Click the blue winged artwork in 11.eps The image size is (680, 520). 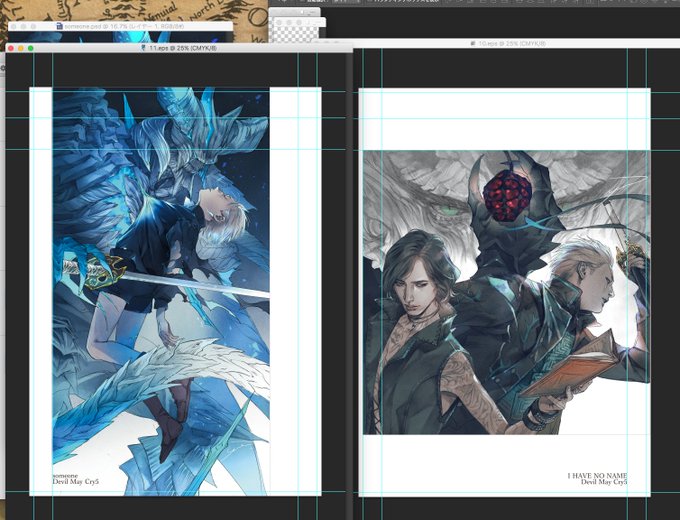tap(161, 291)
